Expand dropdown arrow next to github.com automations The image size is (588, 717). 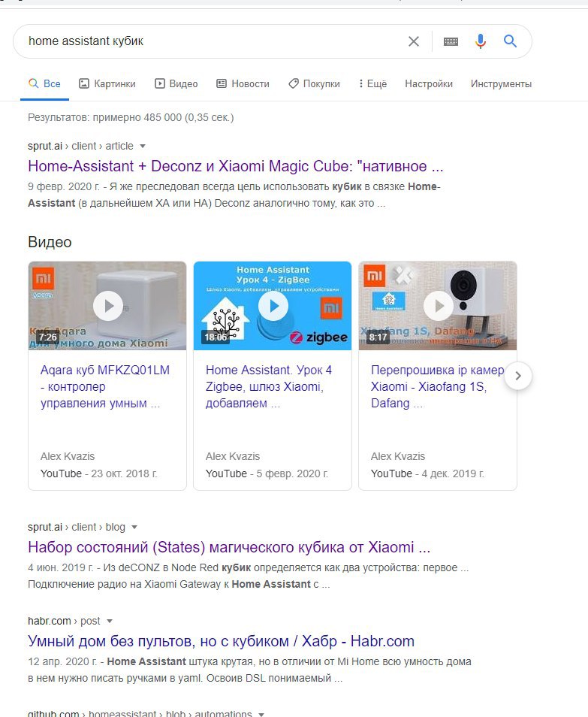pyautogui.click(x=261, y=714)
